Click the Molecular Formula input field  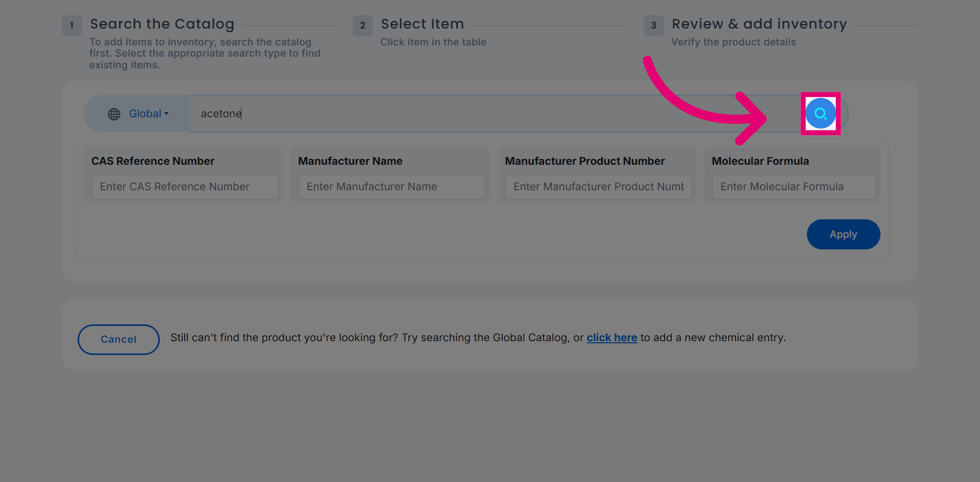(794, 187)
